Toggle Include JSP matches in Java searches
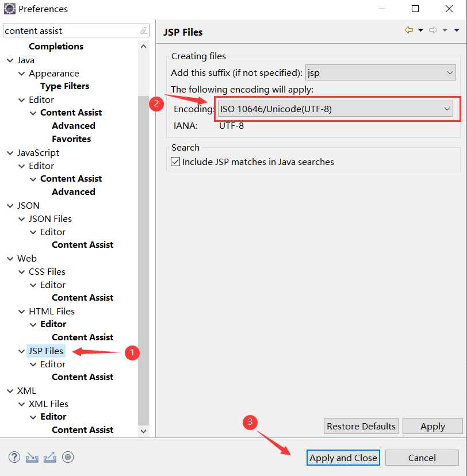The image size is (467, 476). pos(175,162)
